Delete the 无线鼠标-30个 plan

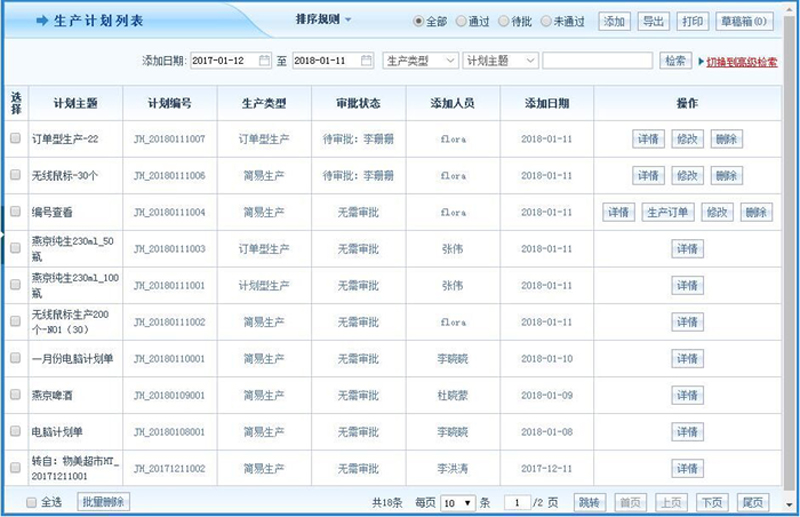click(x=727, y=175)
